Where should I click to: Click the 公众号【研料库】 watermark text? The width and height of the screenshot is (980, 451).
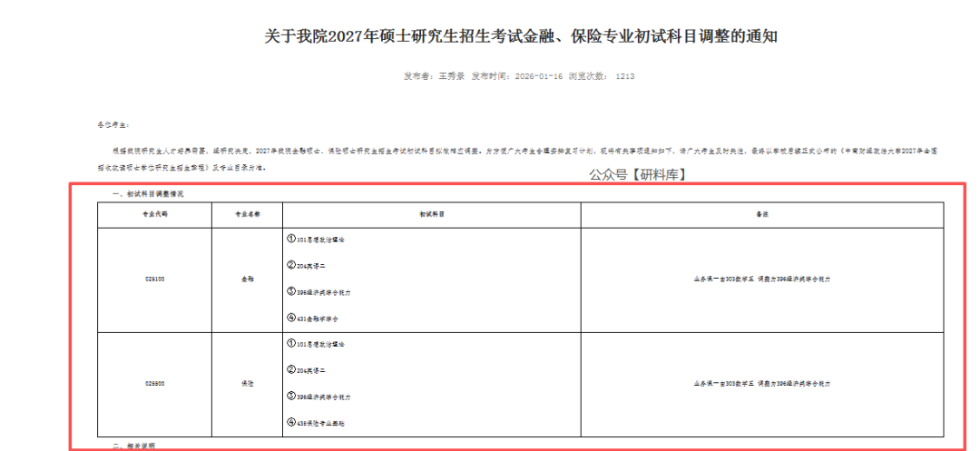[638, 174]
